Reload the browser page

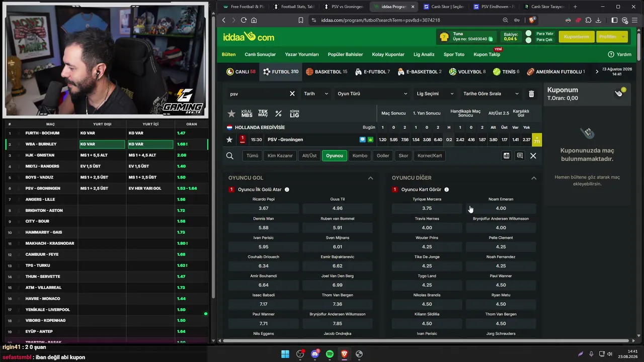[244, 20]
